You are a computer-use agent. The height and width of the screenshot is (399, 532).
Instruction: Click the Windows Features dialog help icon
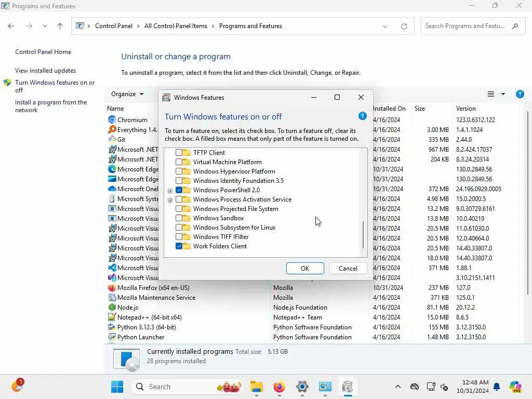click(362, 116)
